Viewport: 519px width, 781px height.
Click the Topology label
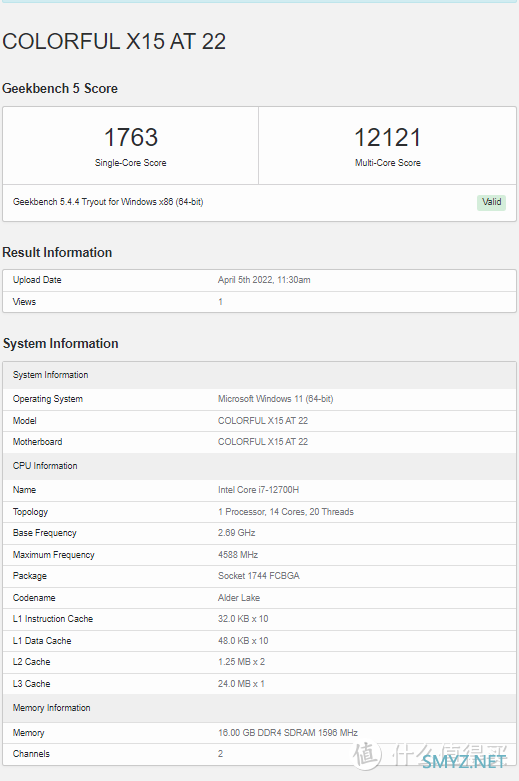30,512
